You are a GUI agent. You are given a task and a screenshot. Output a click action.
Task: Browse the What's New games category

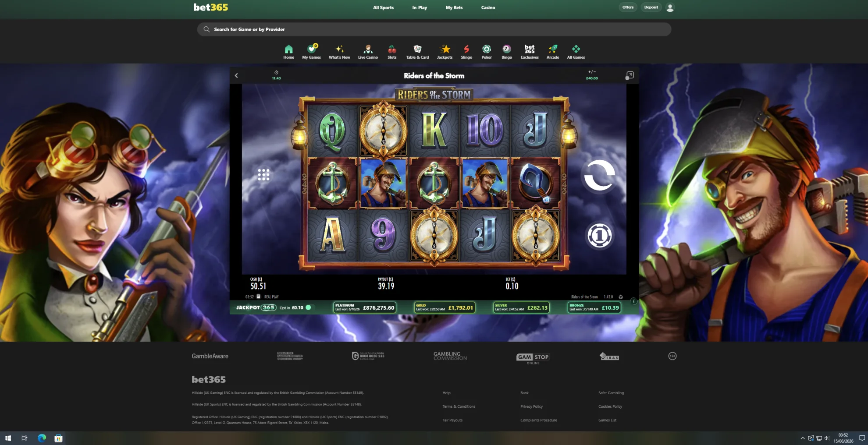click(339, 52)
